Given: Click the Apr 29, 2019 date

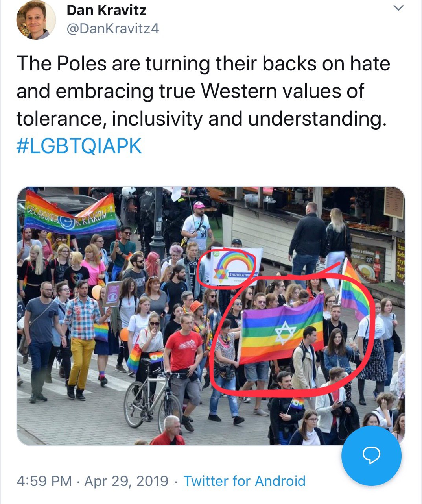Looking at the screenshot, I should pos(126,481).
